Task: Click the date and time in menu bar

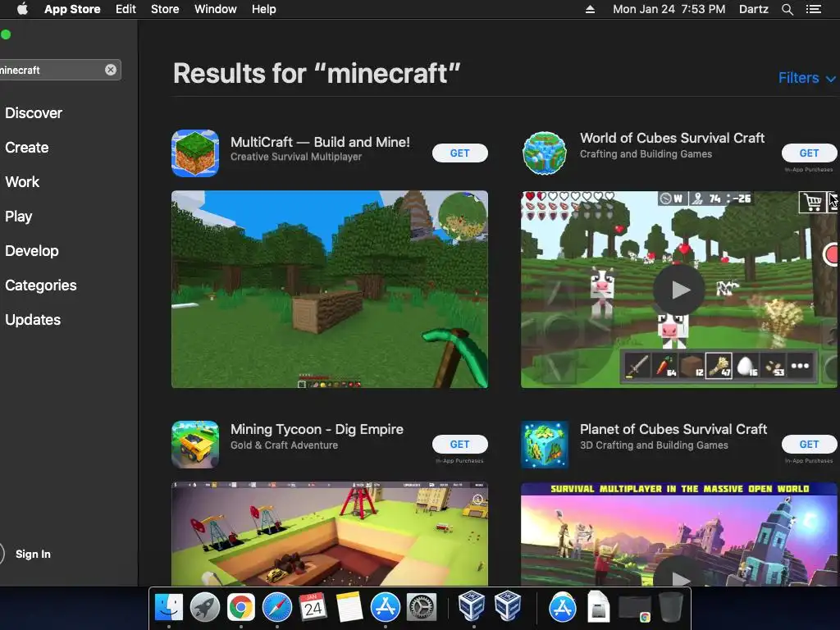Action: [x=669, y=9]
